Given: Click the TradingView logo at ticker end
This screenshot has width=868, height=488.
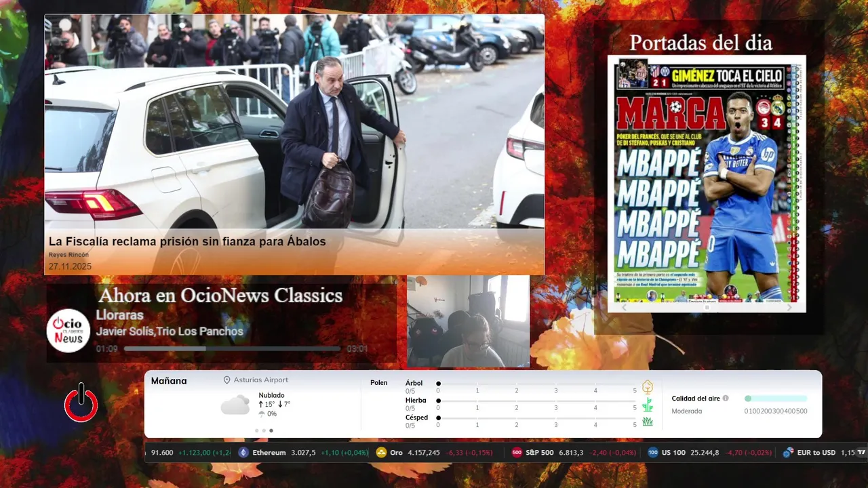Looking at the screenshot, I should (x=861, y=453).
